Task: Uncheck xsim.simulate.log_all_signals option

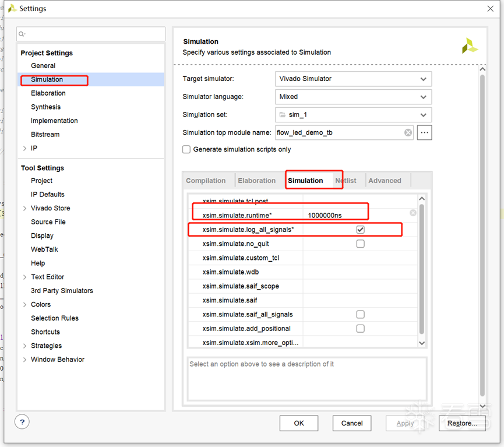Action: (x=360, y=230)
